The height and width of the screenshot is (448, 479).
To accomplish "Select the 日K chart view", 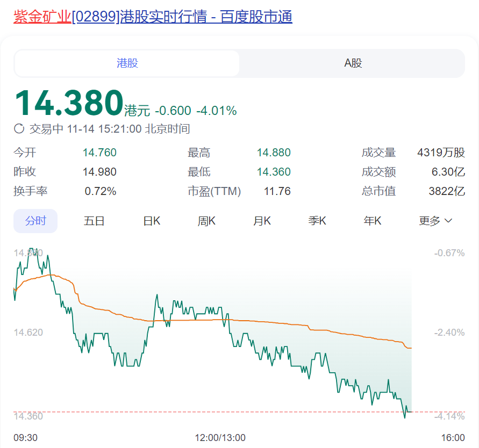I will pyautogui.click(x=151, y=220).
